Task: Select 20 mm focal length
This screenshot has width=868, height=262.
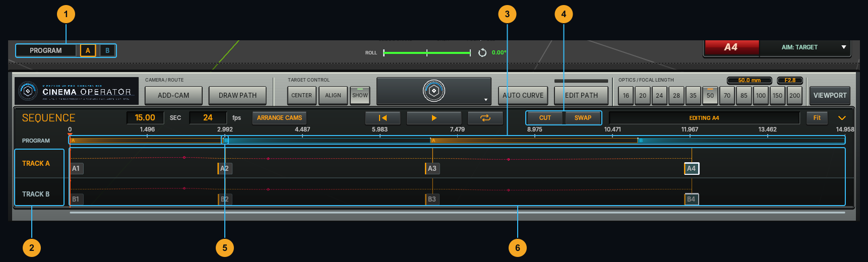Action: (x=643, y=95)
